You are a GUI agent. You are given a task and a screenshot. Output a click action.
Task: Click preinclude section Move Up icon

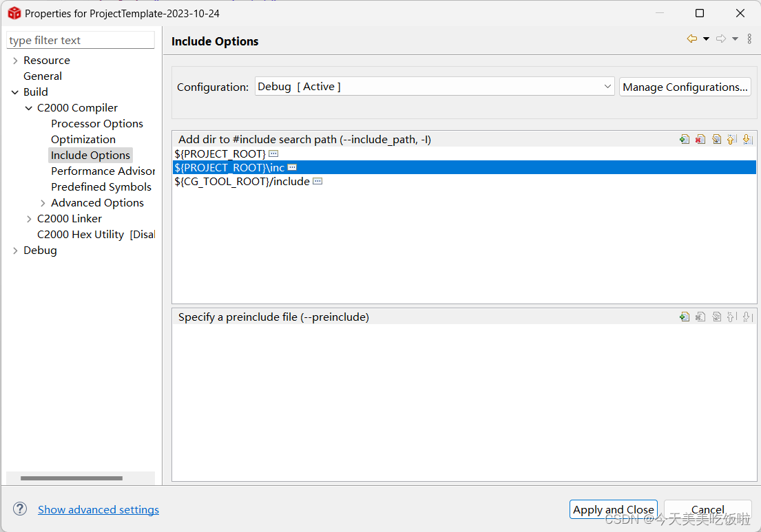(x=732, y=317)
